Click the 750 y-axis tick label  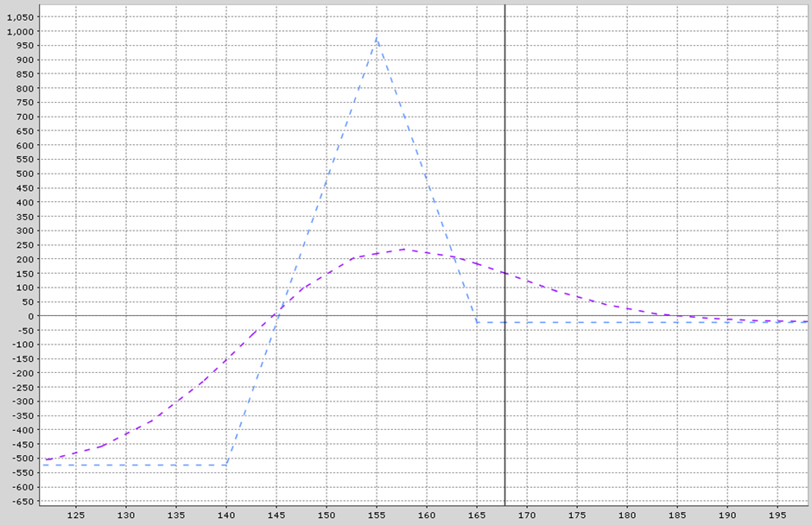coord(25,103)
